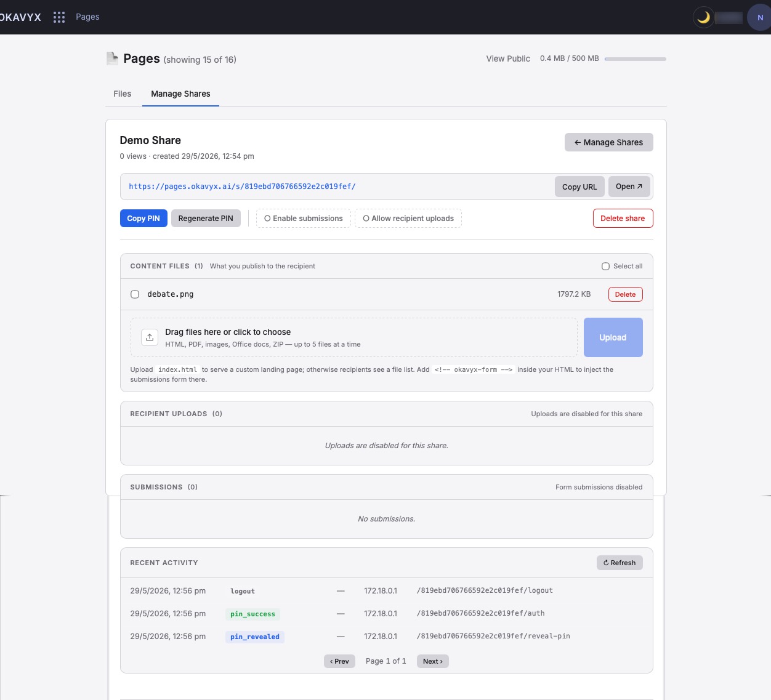Enable submissions toggle
This screenshot has width=771, height=700.
coord(304,219)
